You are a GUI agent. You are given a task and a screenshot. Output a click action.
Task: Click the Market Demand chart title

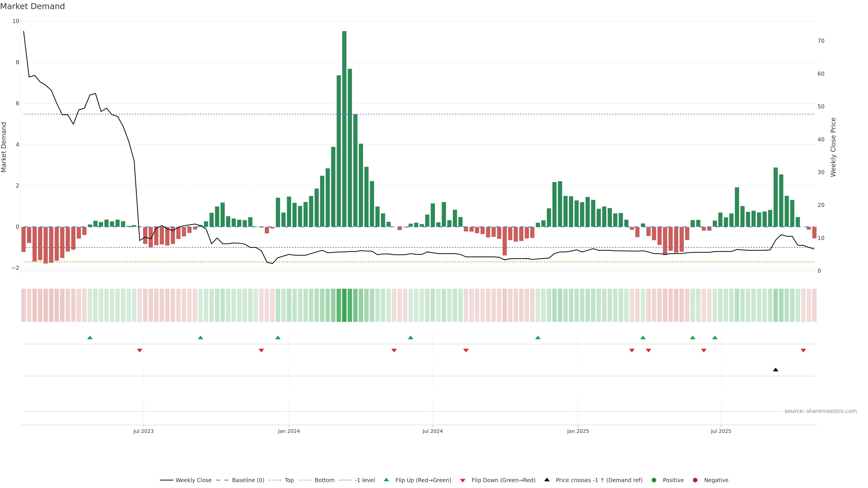(33, 6)
